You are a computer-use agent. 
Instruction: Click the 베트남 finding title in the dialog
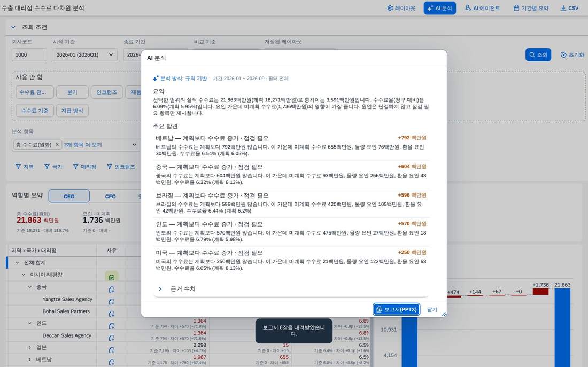click(212, 138)
